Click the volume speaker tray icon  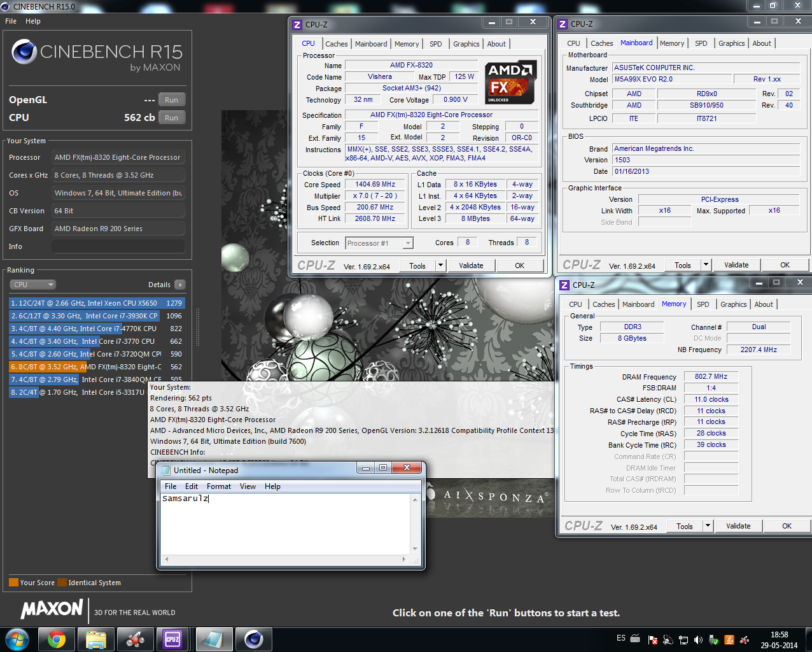coord(698,640)
